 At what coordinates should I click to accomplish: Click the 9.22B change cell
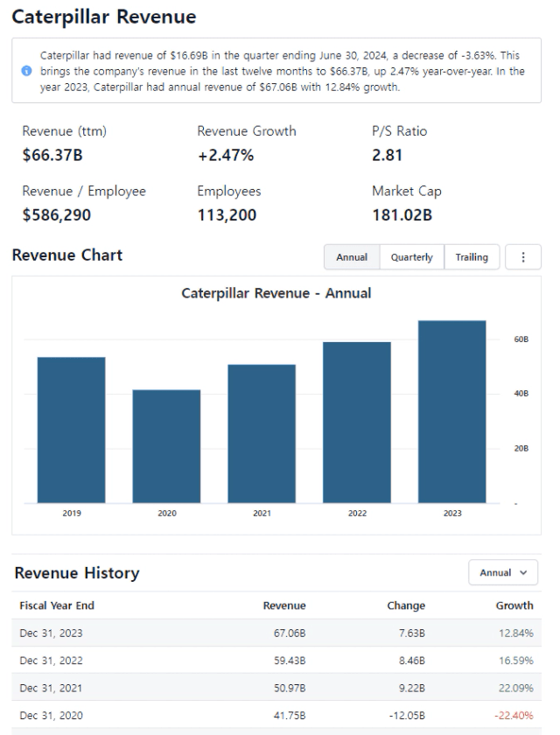(x=412, y=688)
